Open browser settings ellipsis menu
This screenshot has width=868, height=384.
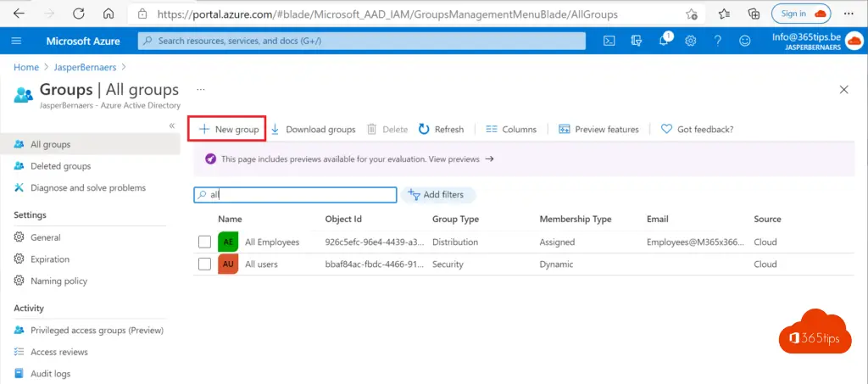[849, 14]
